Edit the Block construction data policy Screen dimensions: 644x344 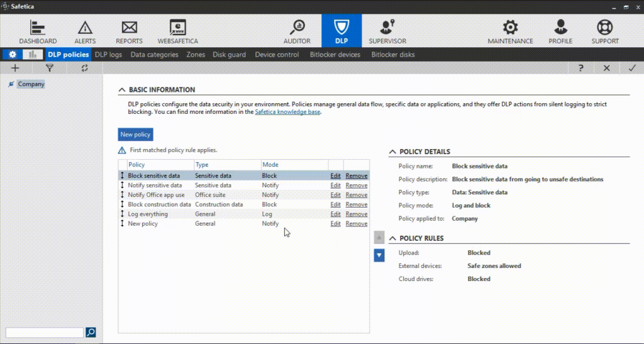click(x=336, y=204)
